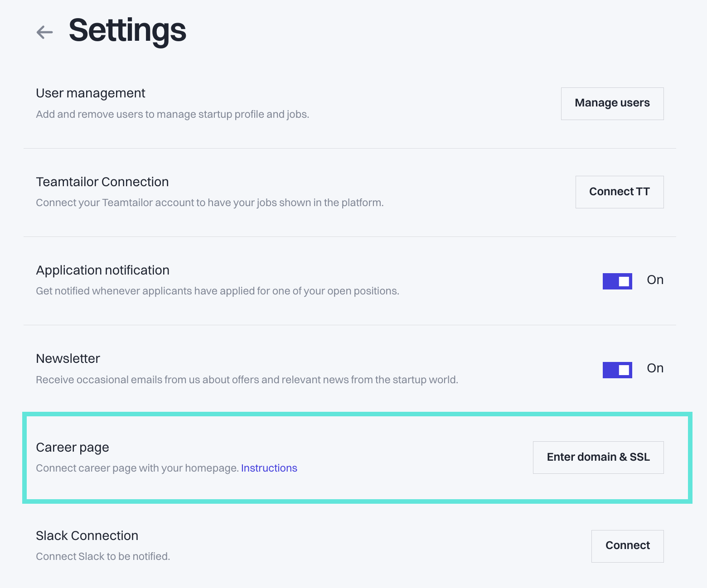Click Connect under Slack Connection

coord(627,546)
